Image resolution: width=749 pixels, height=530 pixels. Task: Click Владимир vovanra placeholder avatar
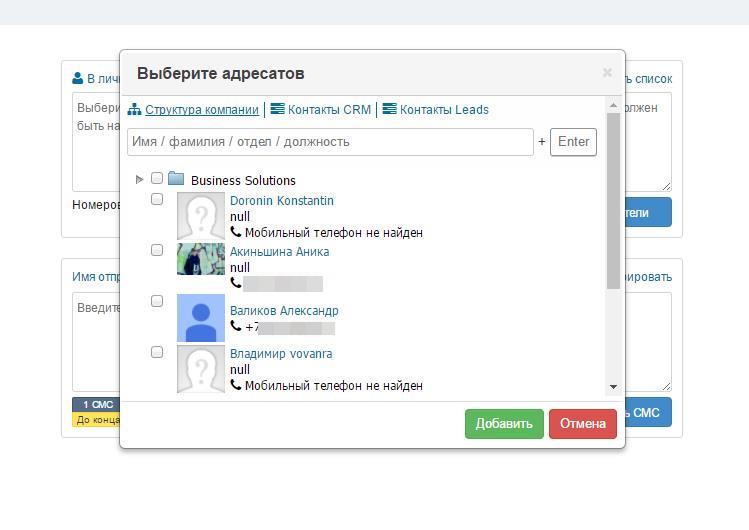coord(201,369)
